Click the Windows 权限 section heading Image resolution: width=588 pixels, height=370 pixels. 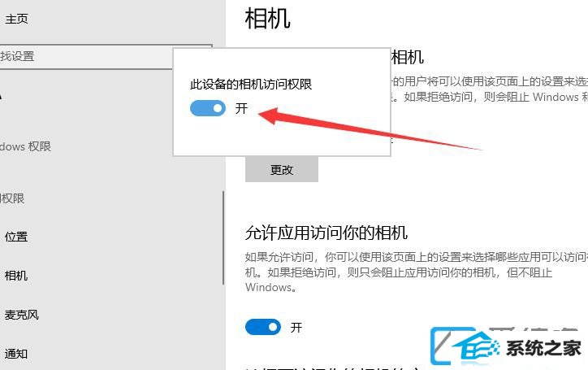25,146
